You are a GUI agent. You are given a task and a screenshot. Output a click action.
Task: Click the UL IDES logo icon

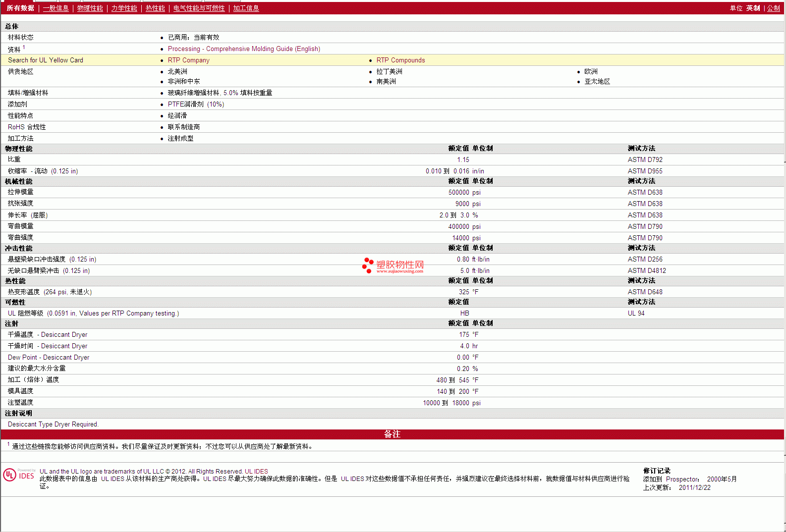[19, 475]
